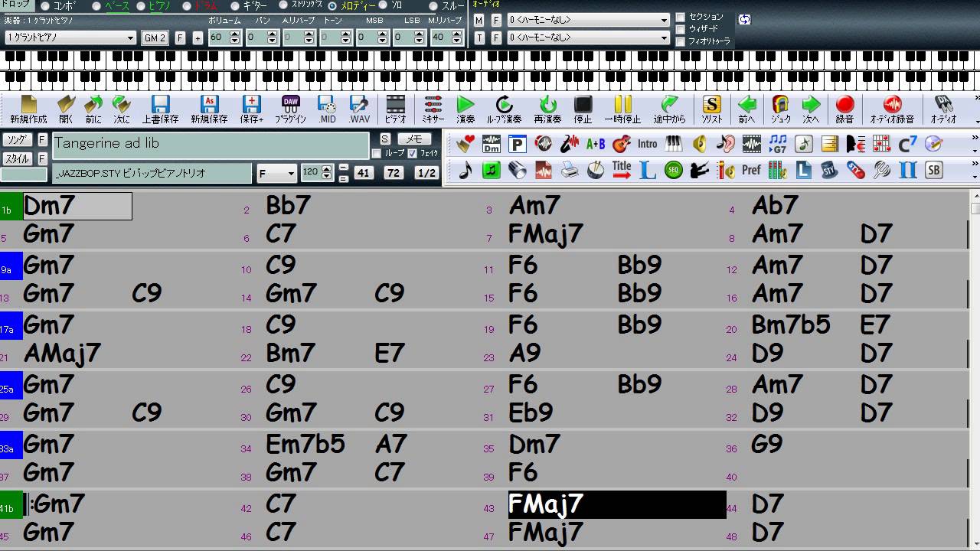Image resolution: width=980 pixels, height=551 pixels.
Task: Open the printer icon
Action: (x=570, y=170)
